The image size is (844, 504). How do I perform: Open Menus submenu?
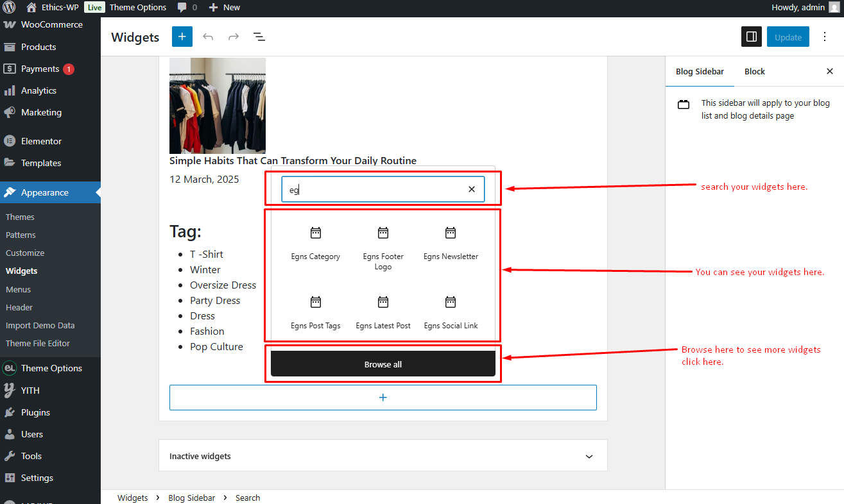18,289
